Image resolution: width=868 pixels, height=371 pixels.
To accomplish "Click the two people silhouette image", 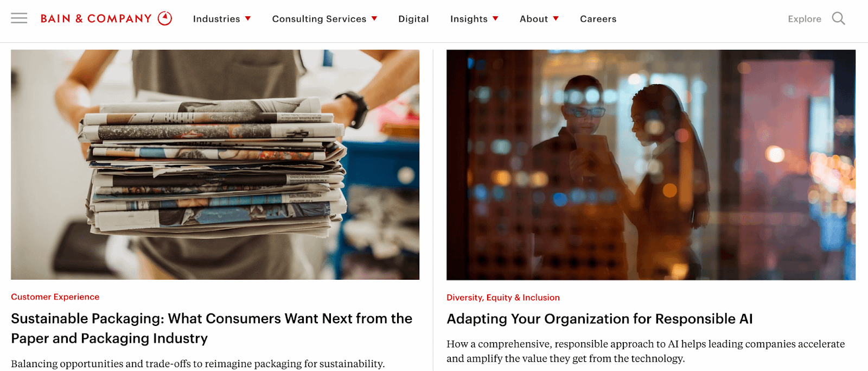I will pos(651,165).
